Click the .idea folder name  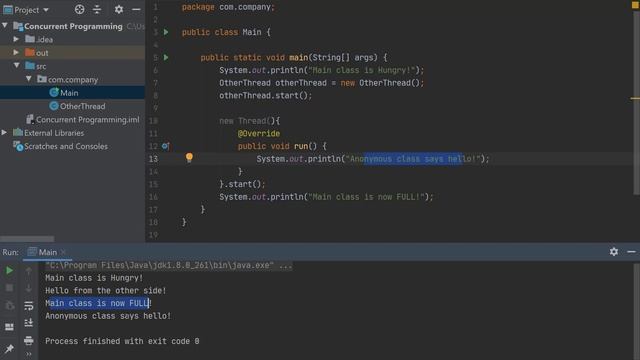pyautogui.click(x=44, y=40)
